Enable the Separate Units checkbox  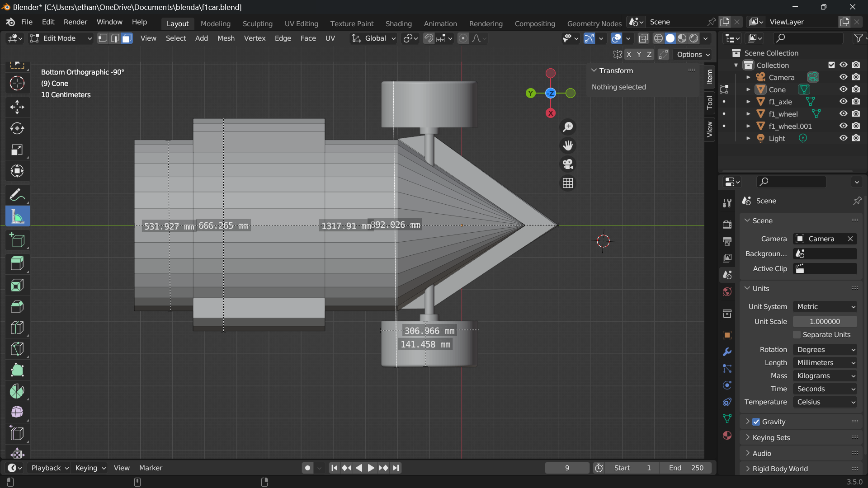[797, 335]
